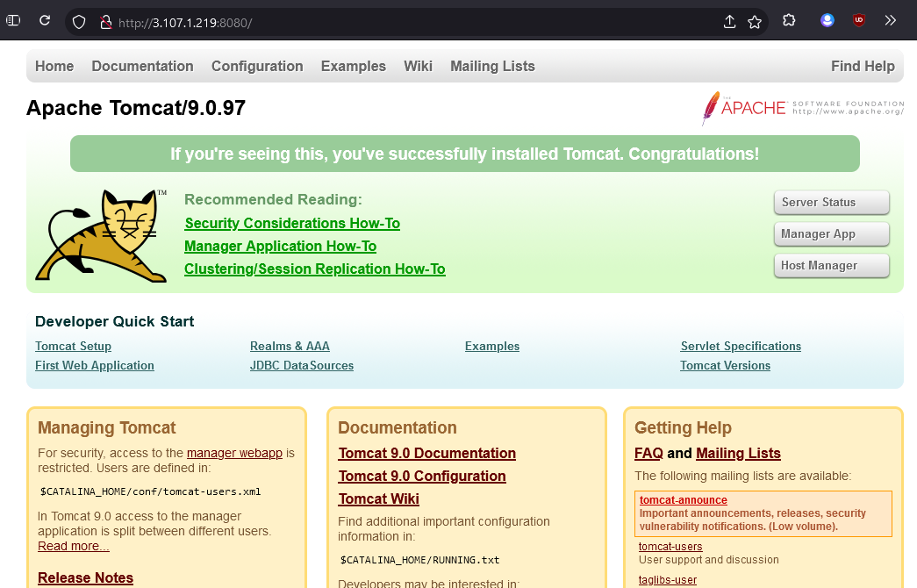Click the Apache Tomcat/9.0.97 heading

136,108
